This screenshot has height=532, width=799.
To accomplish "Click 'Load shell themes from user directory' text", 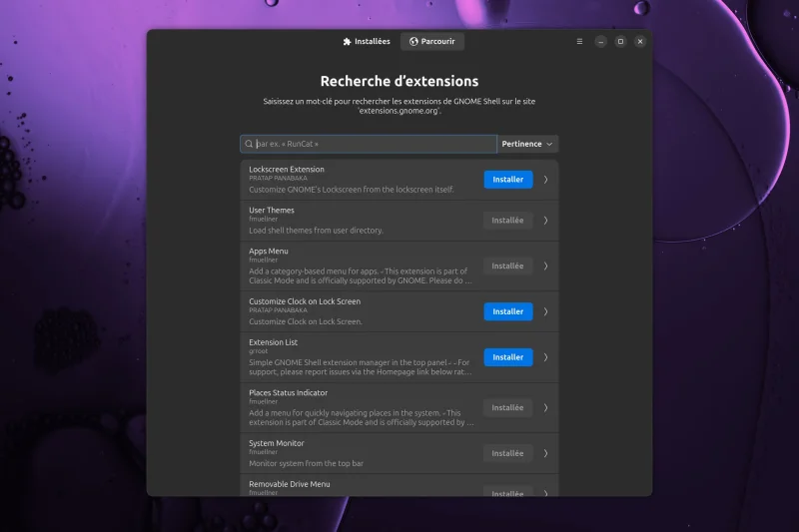I will (316, 231).
